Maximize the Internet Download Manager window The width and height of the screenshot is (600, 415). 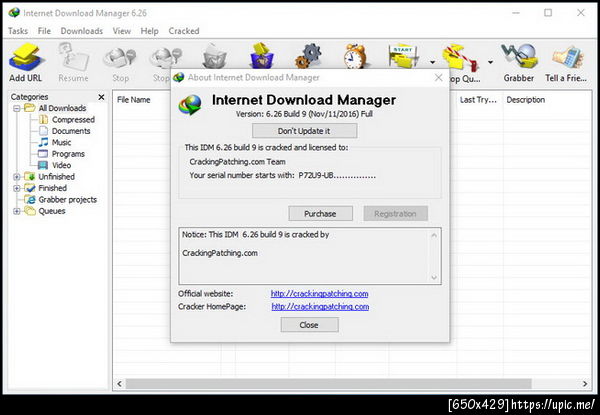pyautogui.click(x=548, y=13)
